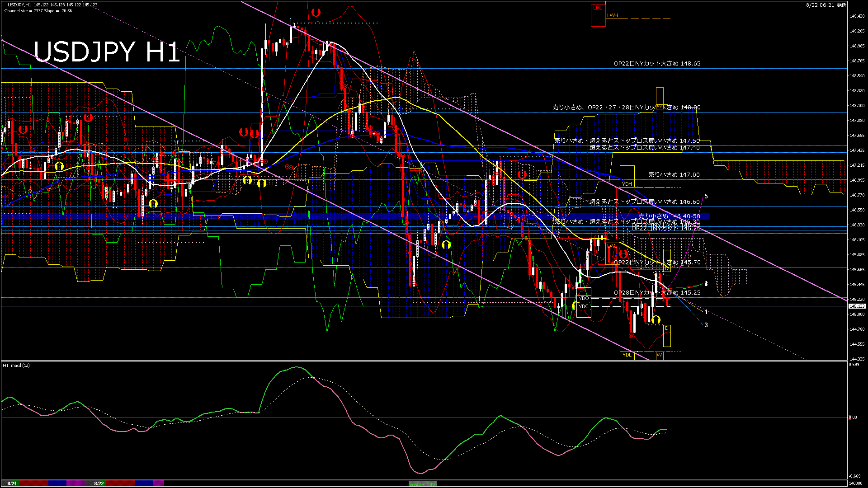The height and width of the screenshot is (488, 868).
Task: Click the red down arrow at chart top
Action: click(x=316, y=13)
